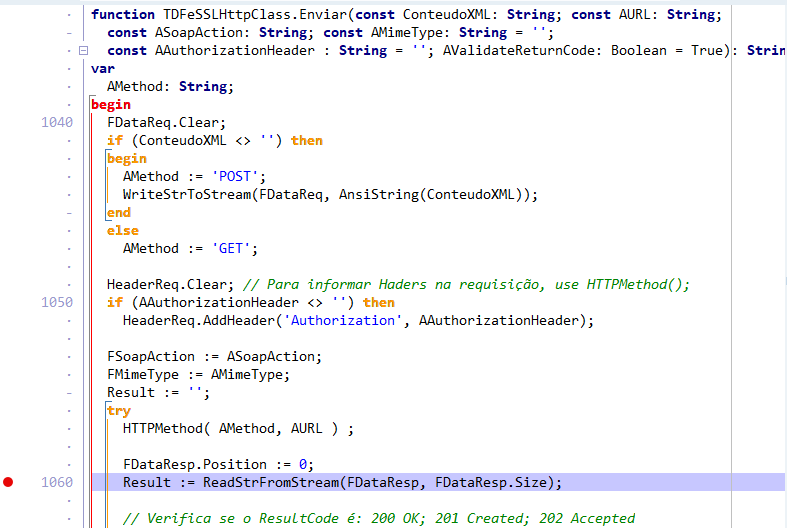Click the orange 'end' keyword
787x528 pixels.
click(119, 213)
